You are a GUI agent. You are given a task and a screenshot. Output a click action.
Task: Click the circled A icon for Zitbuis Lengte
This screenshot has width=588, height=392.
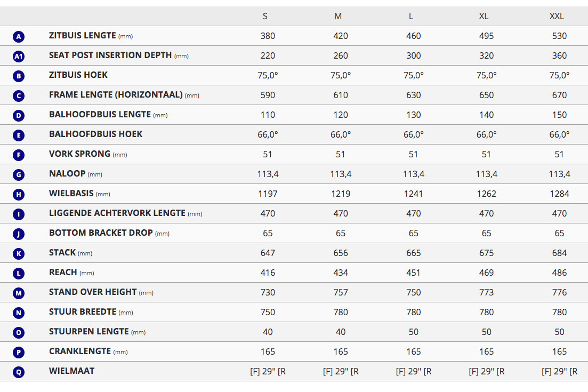point(19,36)
